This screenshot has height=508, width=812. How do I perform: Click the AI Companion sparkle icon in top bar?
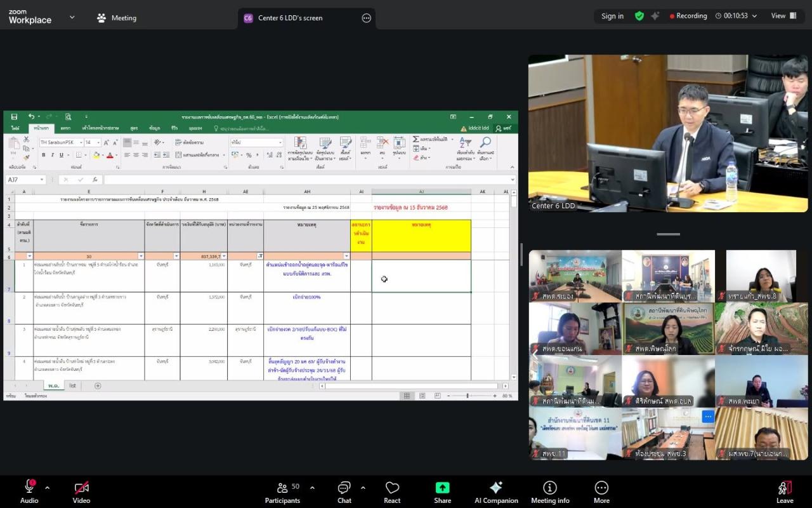(x=655, y=16)
